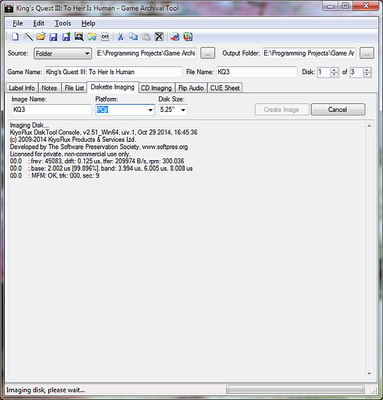Click the New document toolbar icon
The width and height of the screenshot is (383, 400).
coord(15,37)
